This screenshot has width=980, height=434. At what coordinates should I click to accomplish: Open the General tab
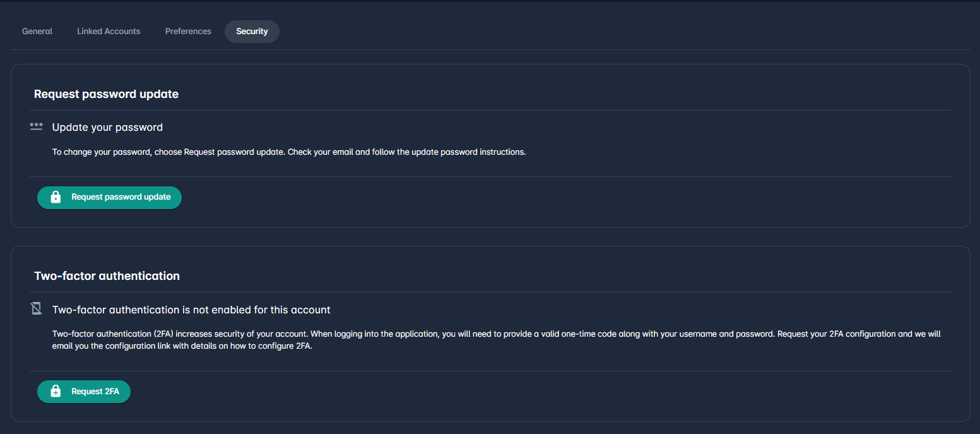pos(37,32)
